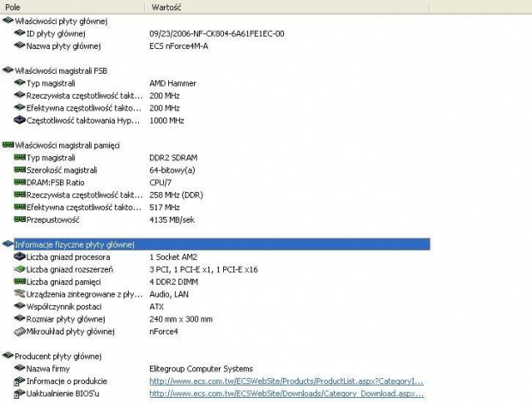Open the Informacje o produkcie ECS link
The image size is (532, 403).
(286, 382)
